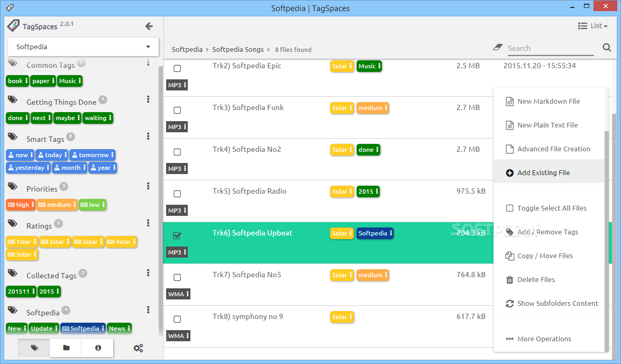621x364 pixels.
Task: Open Softpedia tag group options menu
Action: click(148, 310)
